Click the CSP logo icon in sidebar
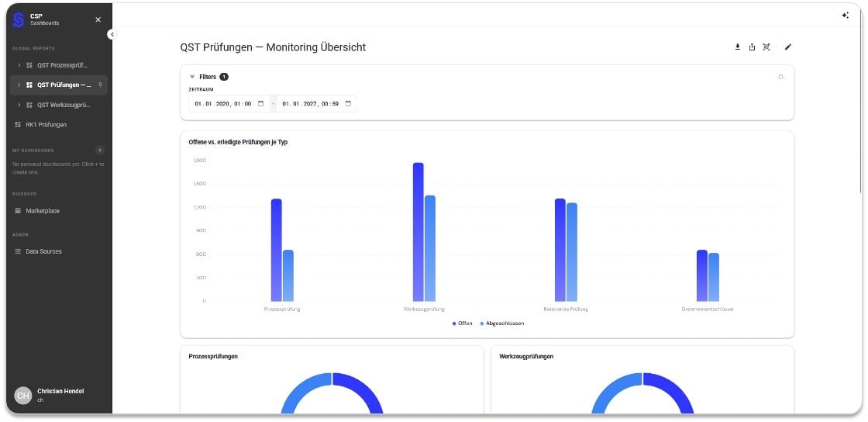 19,19
